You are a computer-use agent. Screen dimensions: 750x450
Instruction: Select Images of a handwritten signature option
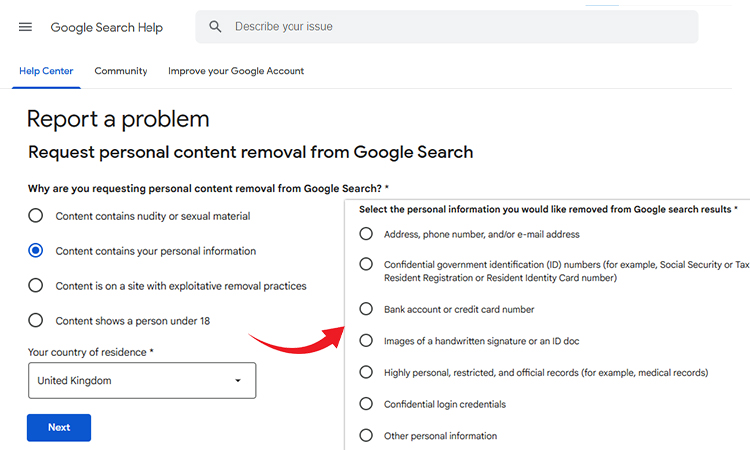tap(366, 340)
